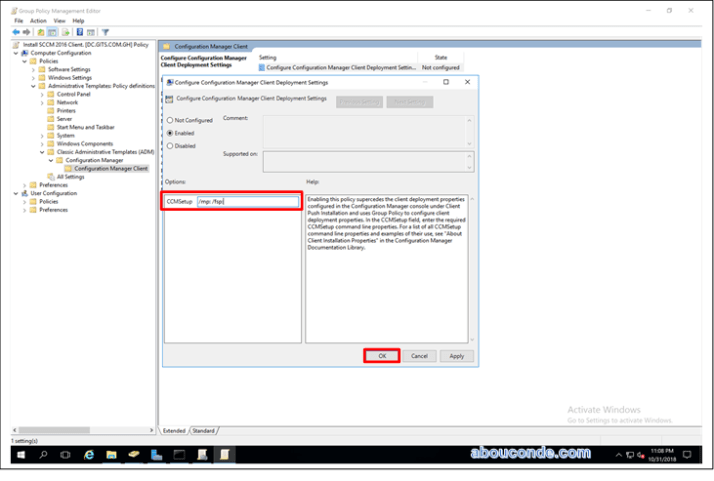Click the Back arrow toolbar icon
The image size is (714, 481).
tap(17, 32)
